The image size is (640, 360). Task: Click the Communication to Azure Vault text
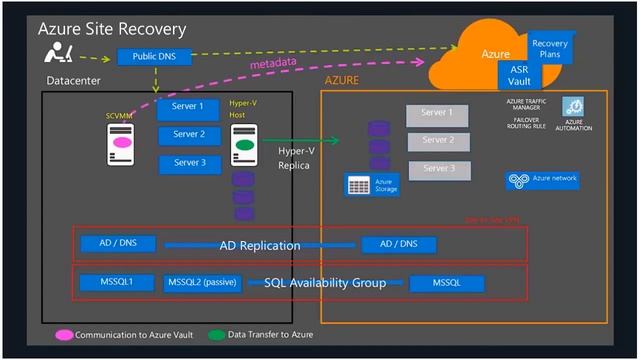pyautogui.click(x=134, y=335)
